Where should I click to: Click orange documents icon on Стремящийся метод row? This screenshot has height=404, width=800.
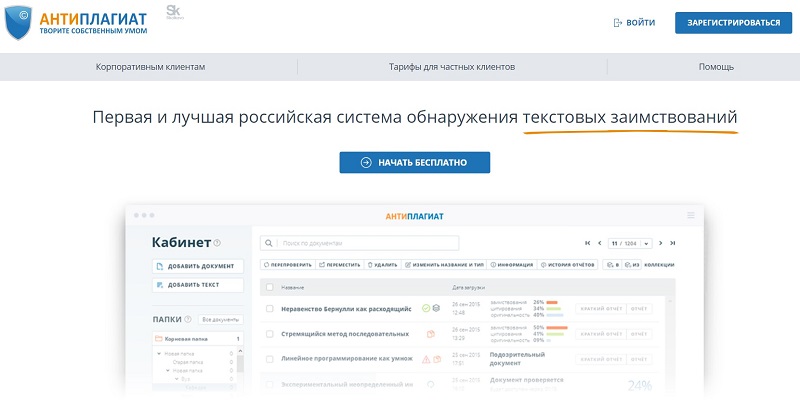click(x=431, y=334)
